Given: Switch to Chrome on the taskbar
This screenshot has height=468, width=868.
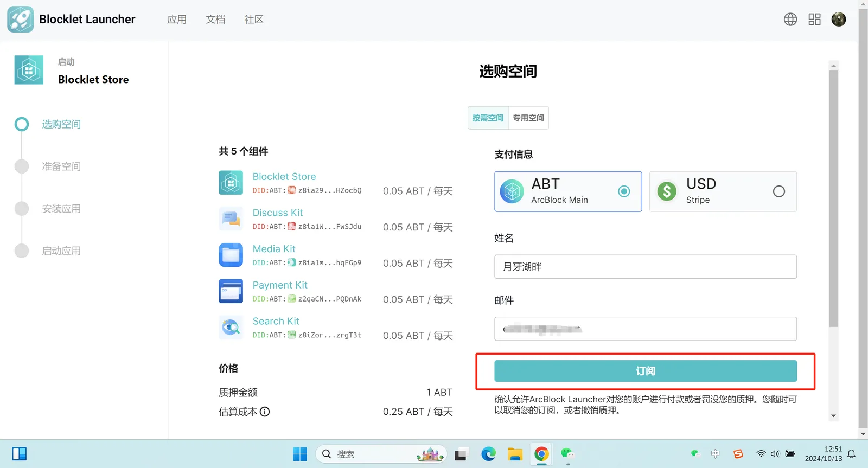Looking at the screenshot, I should tap(541, 454).
